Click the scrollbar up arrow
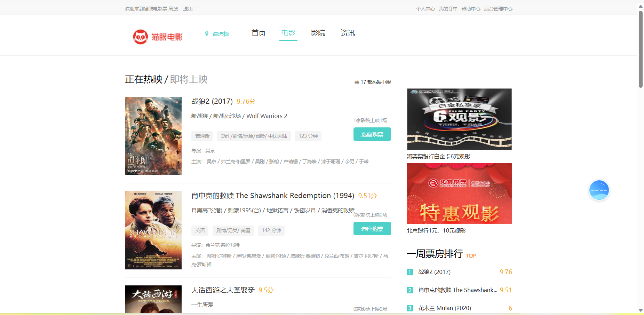The height and width of the screenshot is (315, 644). click(x=641, y=6)
